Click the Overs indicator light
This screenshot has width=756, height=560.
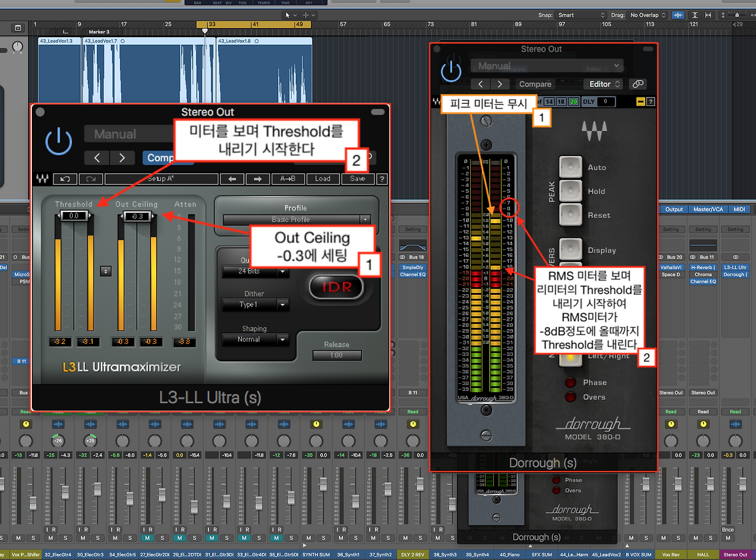571,397
